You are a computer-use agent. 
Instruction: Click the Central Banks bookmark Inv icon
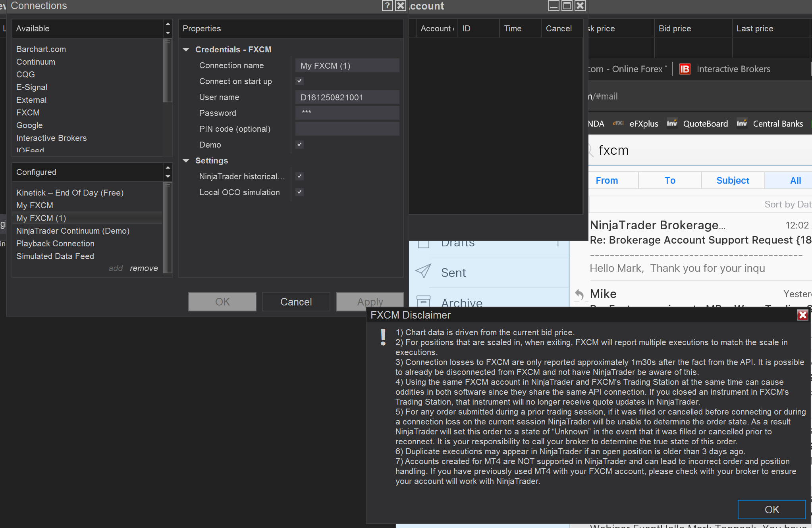click(742, 123)
